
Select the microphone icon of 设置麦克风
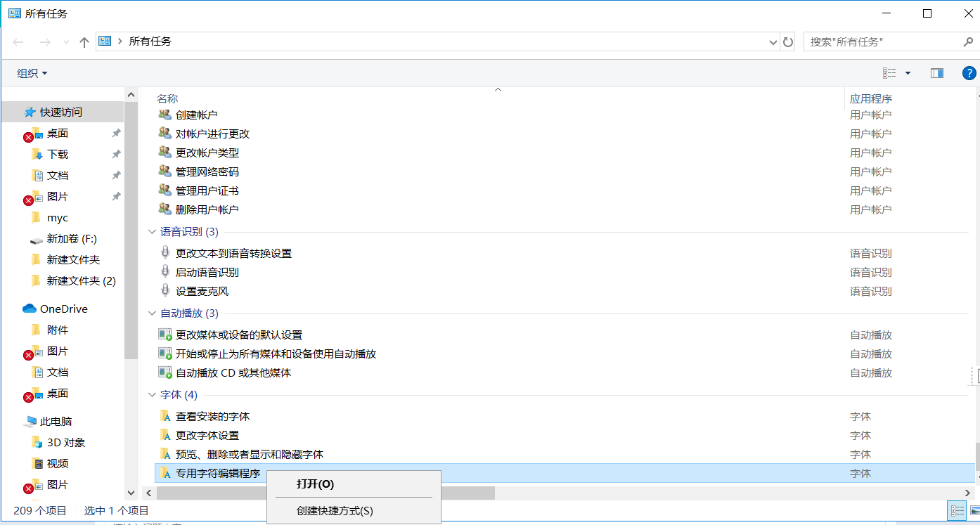click(x=165, y=291)
